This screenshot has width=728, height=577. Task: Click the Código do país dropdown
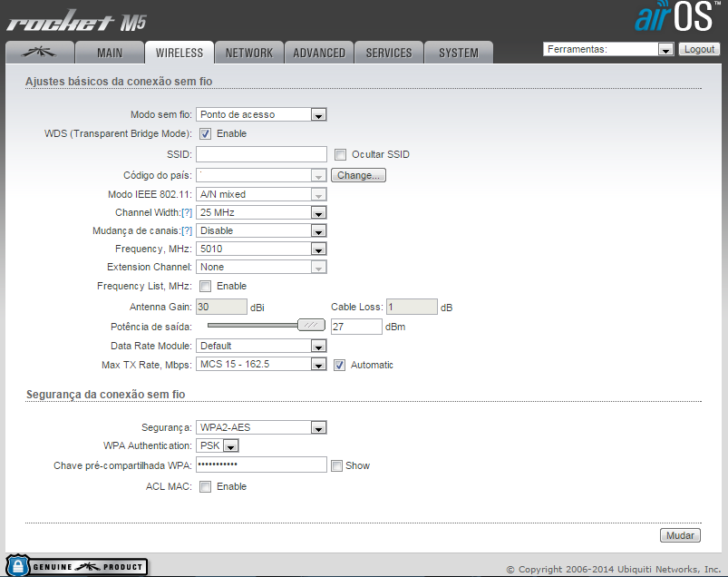pyautogui.click(x=261, y=175)
